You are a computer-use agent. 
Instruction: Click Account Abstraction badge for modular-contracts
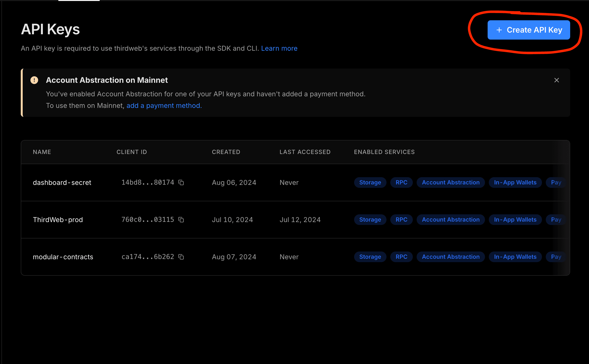(450, 257)
